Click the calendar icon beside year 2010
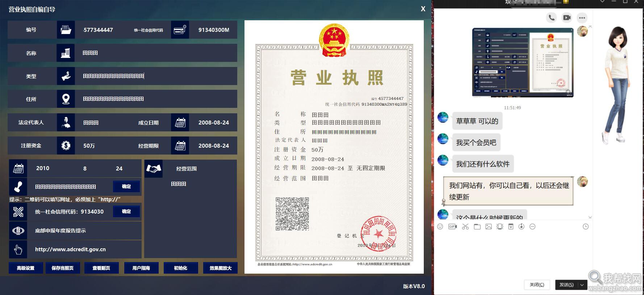644x295 pixels. pyautogui.click(x=18, y=168)
